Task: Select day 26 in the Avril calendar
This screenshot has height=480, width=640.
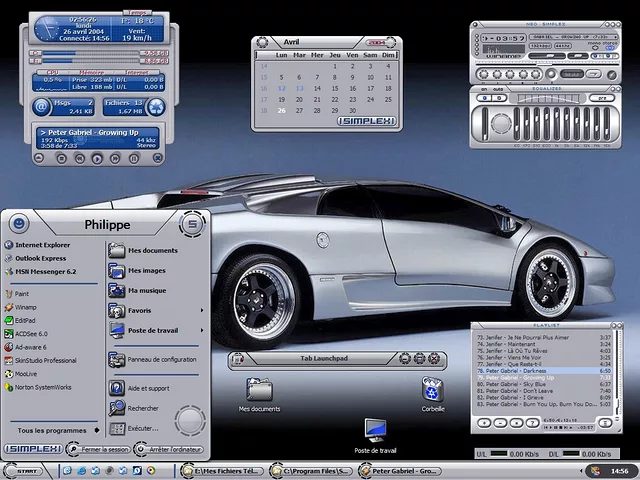Action: [282, 112]
